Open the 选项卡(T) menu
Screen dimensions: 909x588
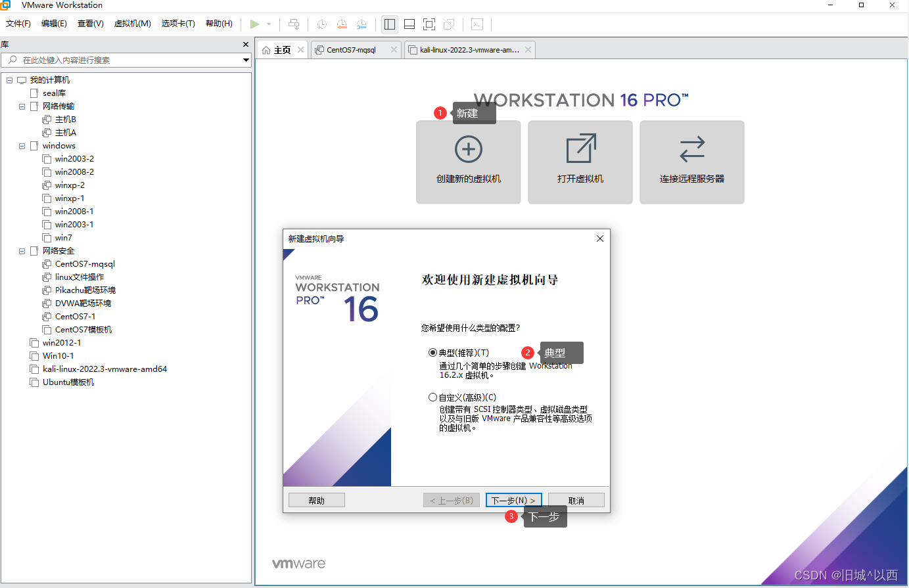[x=178, y=24]
